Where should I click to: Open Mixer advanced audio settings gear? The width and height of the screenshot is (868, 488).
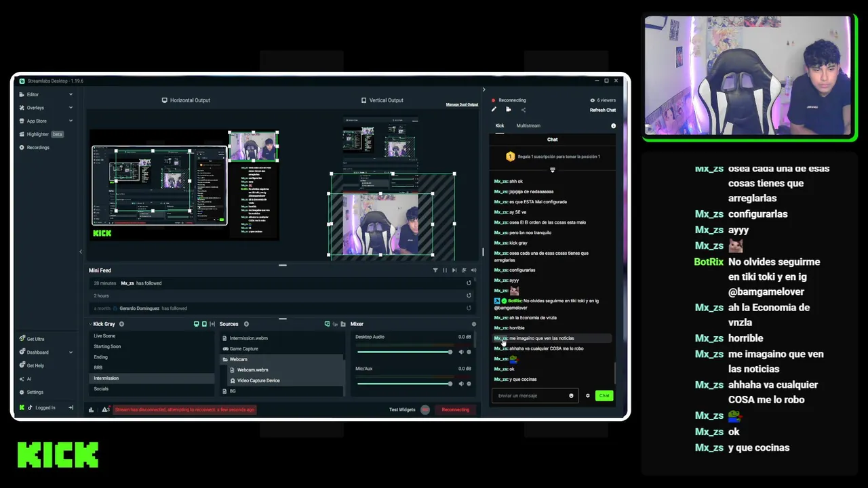click(x=473, y=324)
